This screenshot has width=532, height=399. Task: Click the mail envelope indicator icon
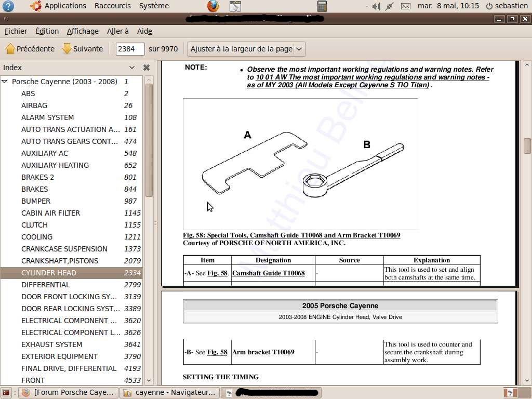tap(406, 6)
